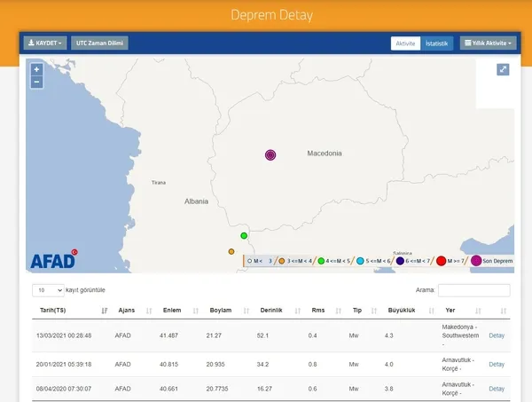Image resolution: width=532 pixels, height=402 pixels.
Task: Open the records-per-page dropdown showing 10
Action: pyautogui.click(x=48, y=290)
